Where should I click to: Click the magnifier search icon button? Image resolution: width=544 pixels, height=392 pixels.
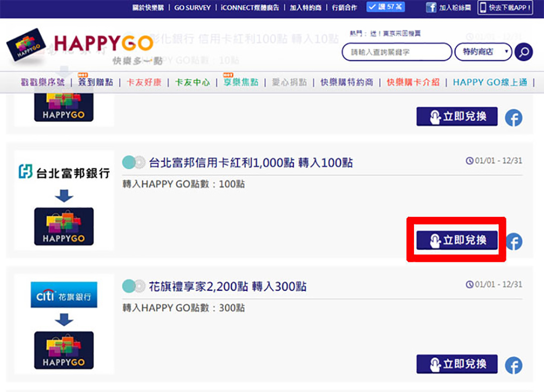click(x=523, y=52)
